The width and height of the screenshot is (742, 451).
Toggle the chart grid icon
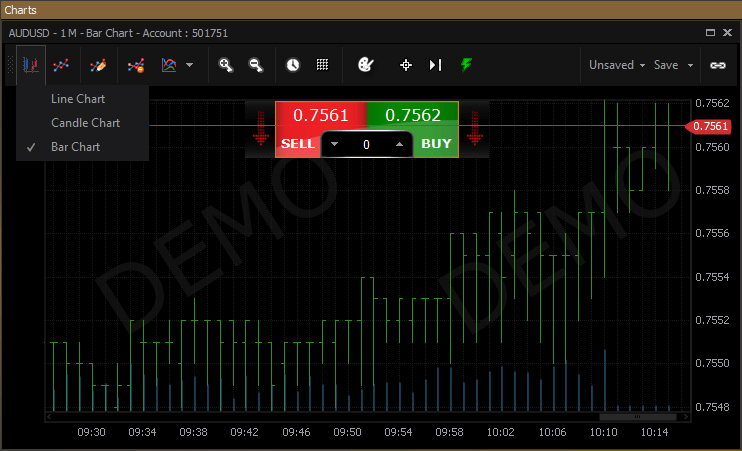323,65
